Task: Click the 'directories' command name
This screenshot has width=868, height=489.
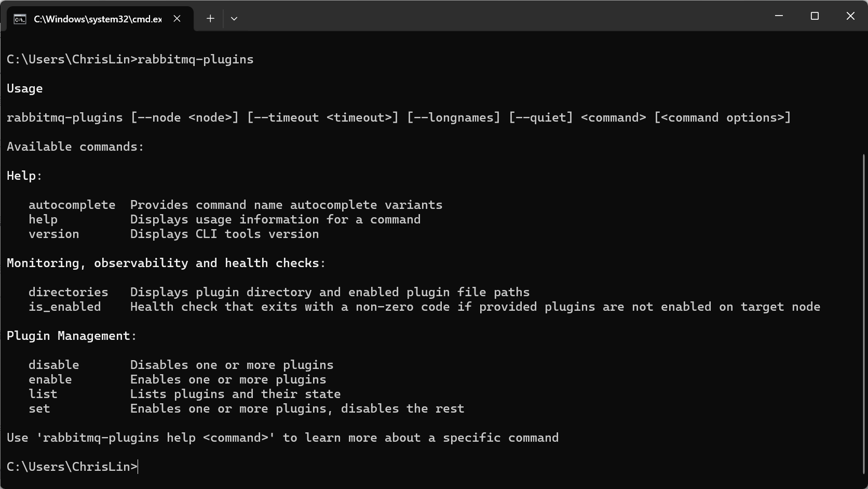Action: pyautogui.click(x=68, y=292)
